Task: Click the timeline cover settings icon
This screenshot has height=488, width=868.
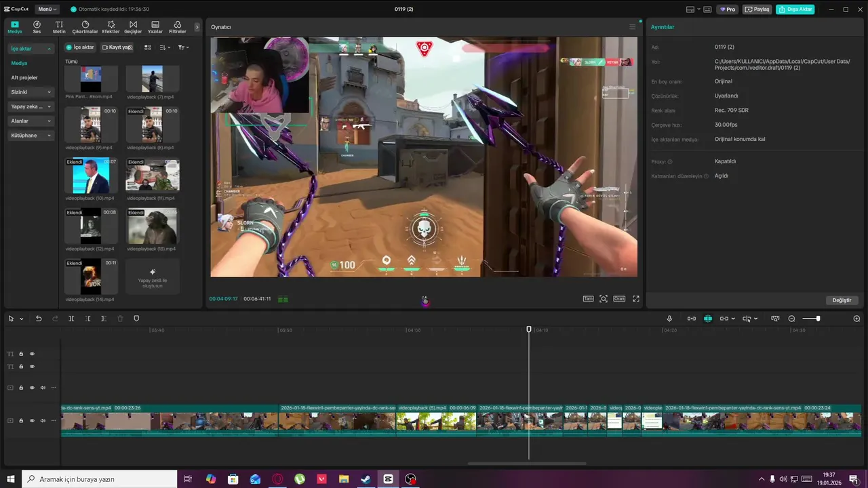Action: (x=775, y=319)
